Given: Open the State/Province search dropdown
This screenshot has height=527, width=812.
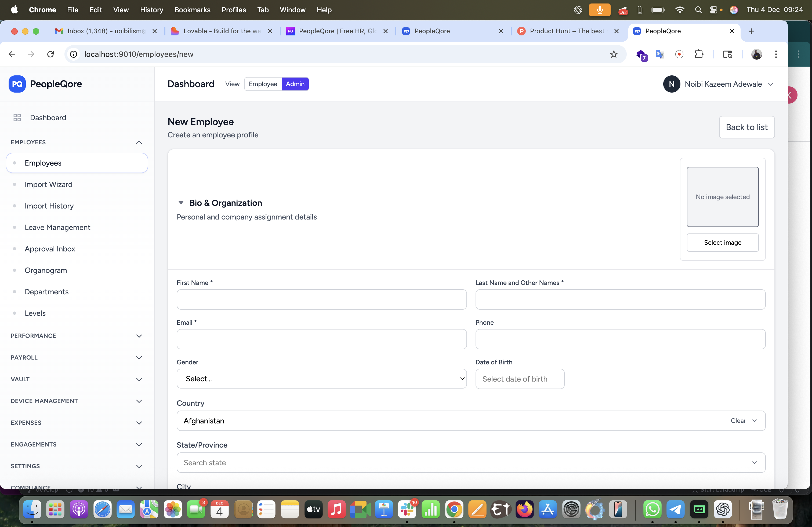Looking at the screenshot, I should pyautogui.click(x=471, y=463).
